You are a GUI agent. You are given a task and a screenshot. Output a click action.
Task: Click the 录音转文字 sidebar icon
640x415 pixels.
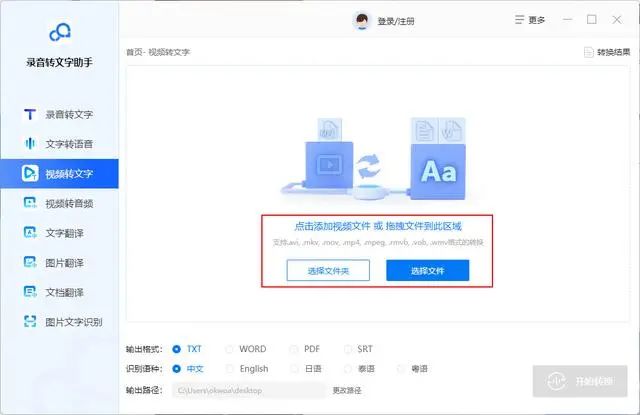pos(30,114)
